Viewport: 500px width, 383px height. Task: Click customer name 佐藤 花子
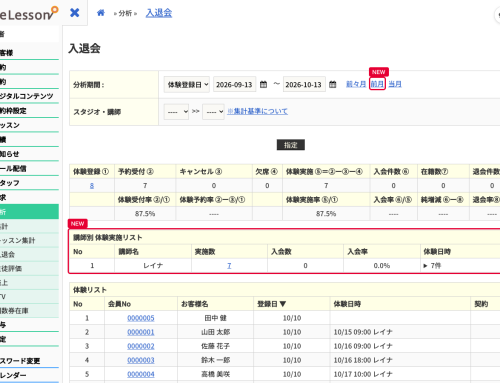pos(215,346)
